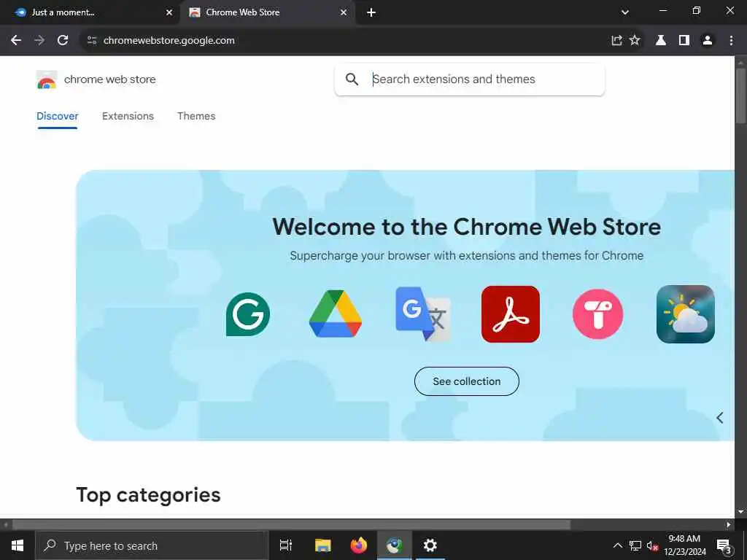This screenshot has width=747, height=560.
Task: Click the address bar URL
Action: [169, 41]
